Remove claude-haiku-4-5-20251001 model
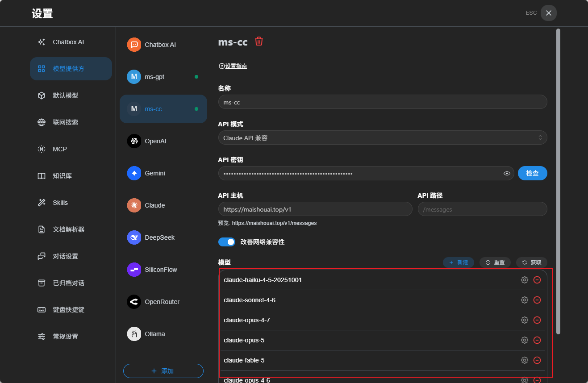Viewport: 588px width, 383px height. point(538,280)
